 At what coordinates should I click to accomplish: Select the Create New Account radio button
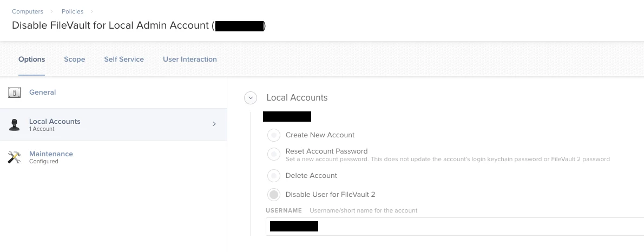[x=273, y=135]
